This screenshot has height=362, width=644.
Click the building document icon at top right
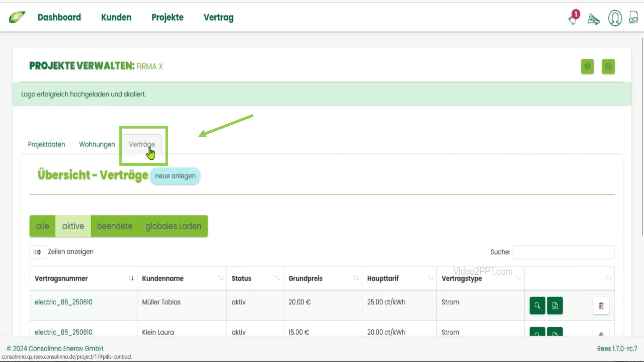click(x=633, y=18)
